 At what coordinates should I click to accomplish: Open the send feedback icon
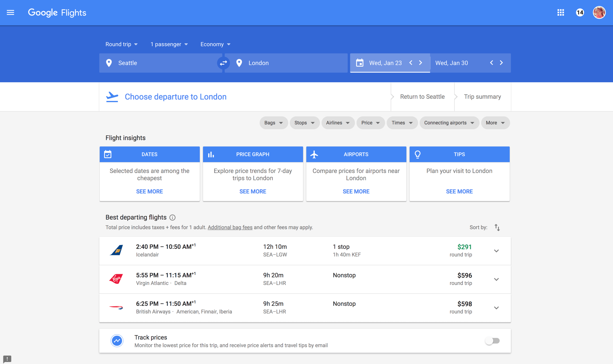[7, 359]
